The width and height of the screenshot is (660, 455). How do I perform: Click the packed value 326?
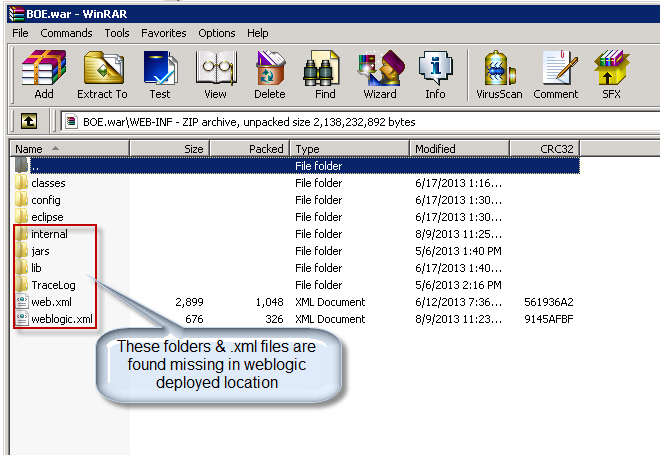(274, 319)
